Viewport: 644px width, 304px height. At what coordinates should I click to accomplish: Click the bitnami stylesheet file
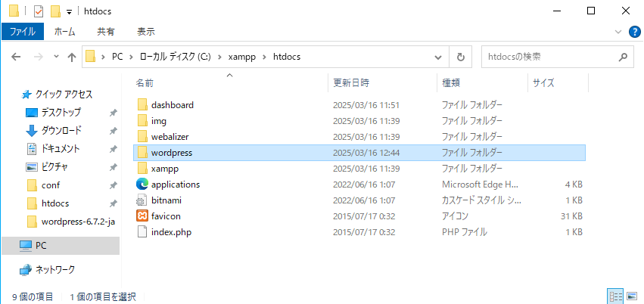(x=166, y=200)
